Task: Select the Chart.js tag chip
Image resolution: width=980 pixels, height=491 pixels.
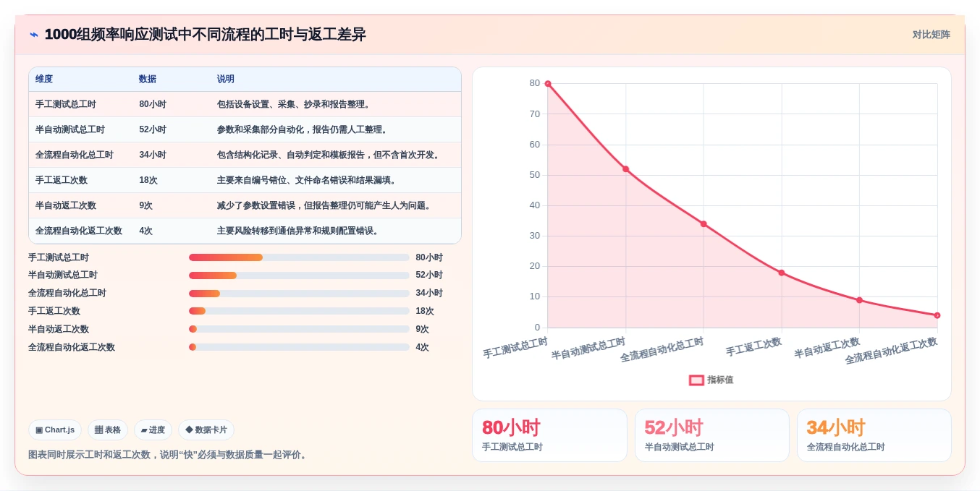Action: 55,430
